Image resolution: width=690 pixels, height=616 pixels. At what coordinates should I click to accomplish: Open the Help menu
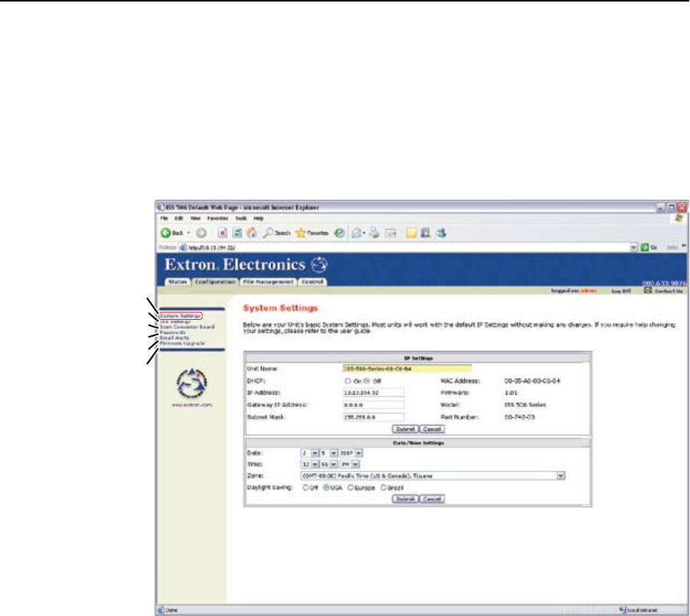pos(258,219)
